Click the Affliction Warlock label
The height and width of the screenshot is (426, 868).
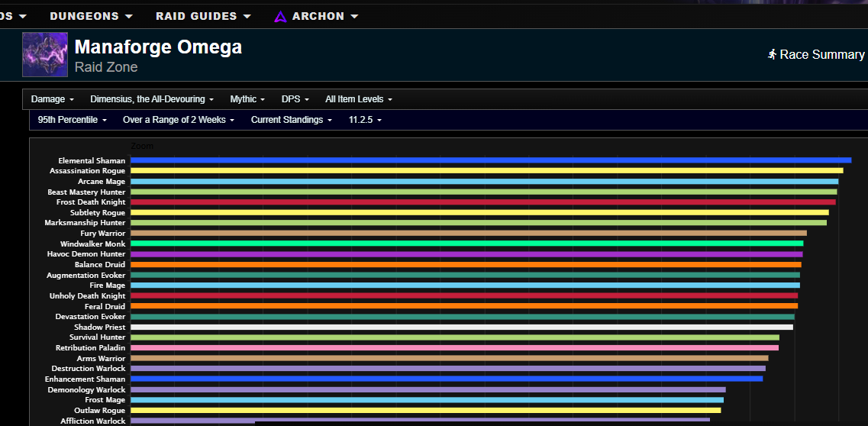point(93,421)
